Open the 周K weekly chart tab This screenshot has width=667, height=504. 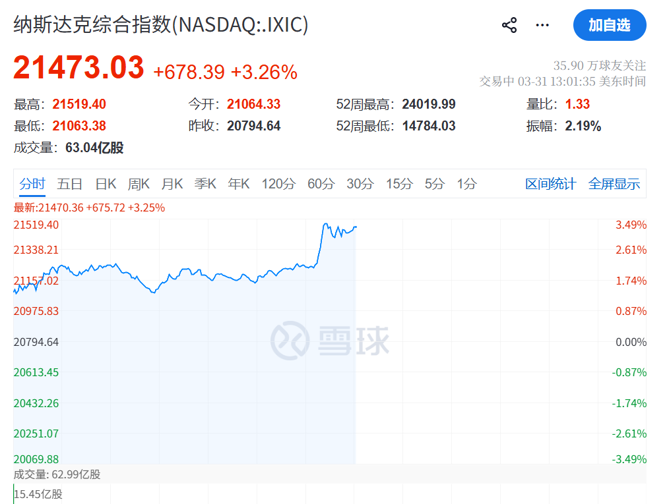[x=139, y=184]
